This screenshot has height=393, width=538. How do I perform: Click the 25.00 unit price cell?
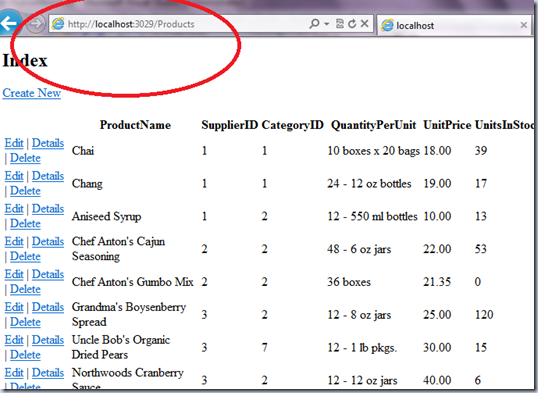pyautogui.click(x=437, y=315)
